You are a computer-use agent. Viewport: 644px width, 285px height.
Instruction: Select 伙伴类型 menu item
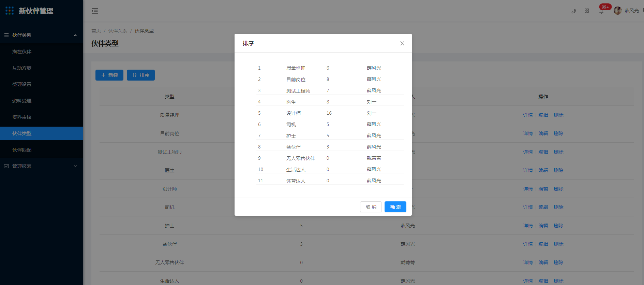[42, 133]
